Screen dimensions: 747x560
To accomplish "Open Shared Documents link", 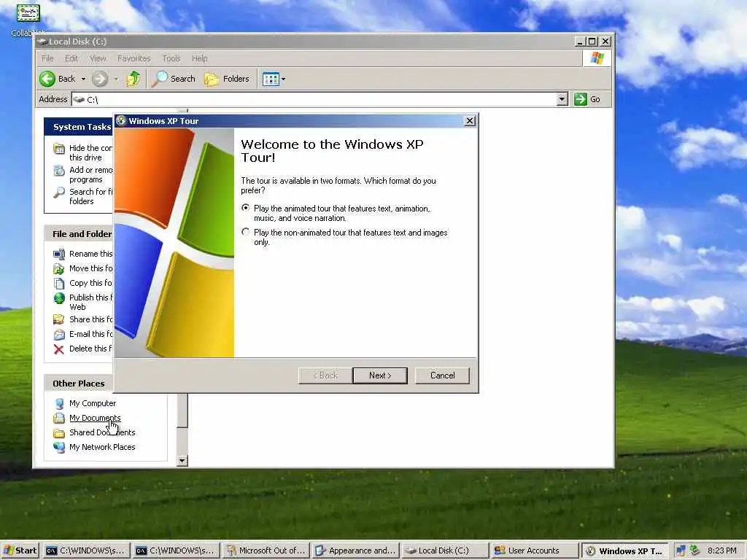I will pyautogui.click(x=102, y=432).
